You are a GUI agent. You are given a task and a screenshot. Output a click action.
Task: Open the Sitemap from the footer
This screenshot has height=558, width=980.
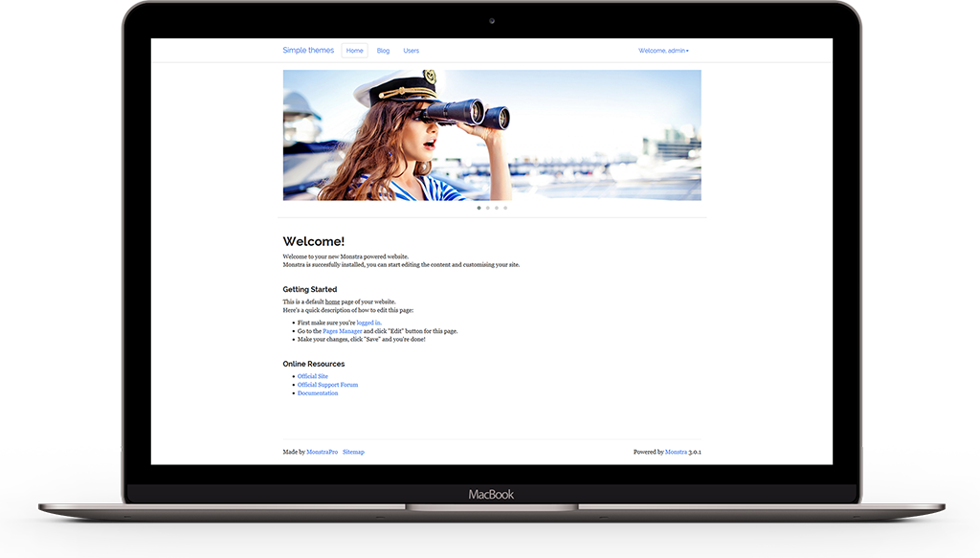coord(353,451)
